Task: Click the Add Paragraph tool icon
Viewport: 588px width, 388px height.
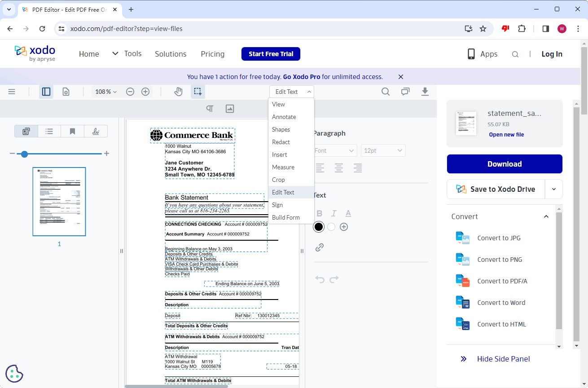Action: click(210, 109)
